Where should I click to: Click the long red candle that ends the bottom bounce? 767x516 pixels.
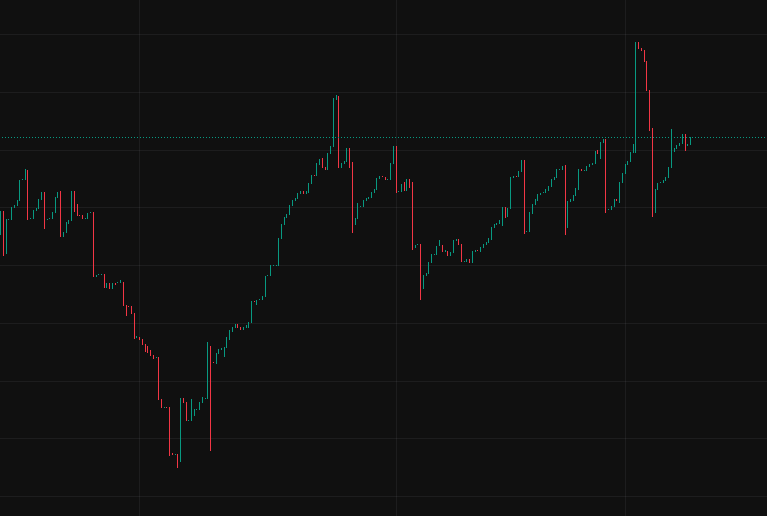pos(210,399)
